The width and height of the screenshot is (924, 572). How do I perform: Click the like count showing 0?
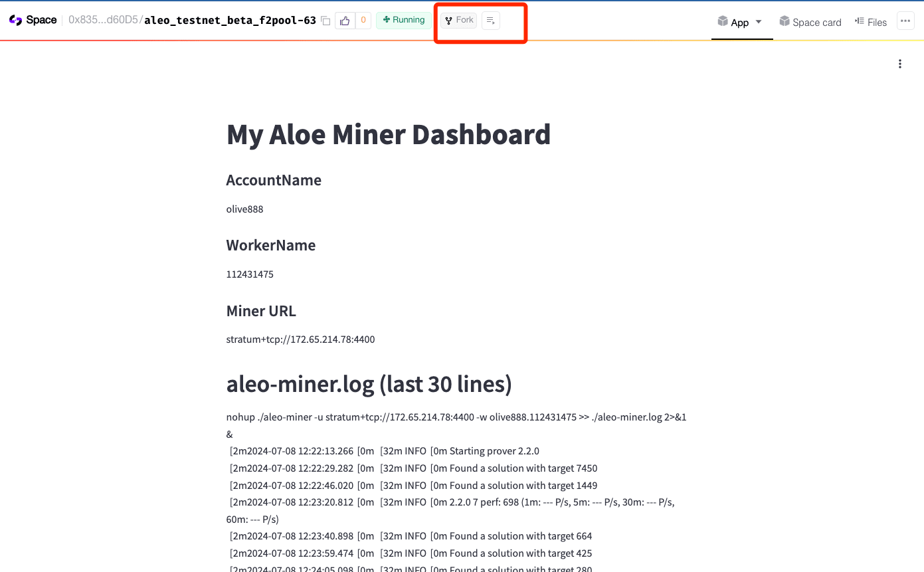coord(363,21)
